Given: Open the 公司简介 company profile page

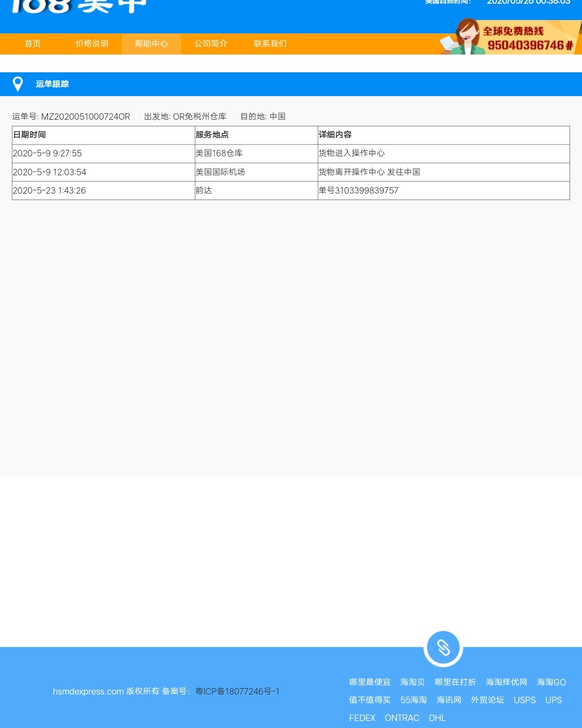Looking at the screenshot, I should 211,44.
